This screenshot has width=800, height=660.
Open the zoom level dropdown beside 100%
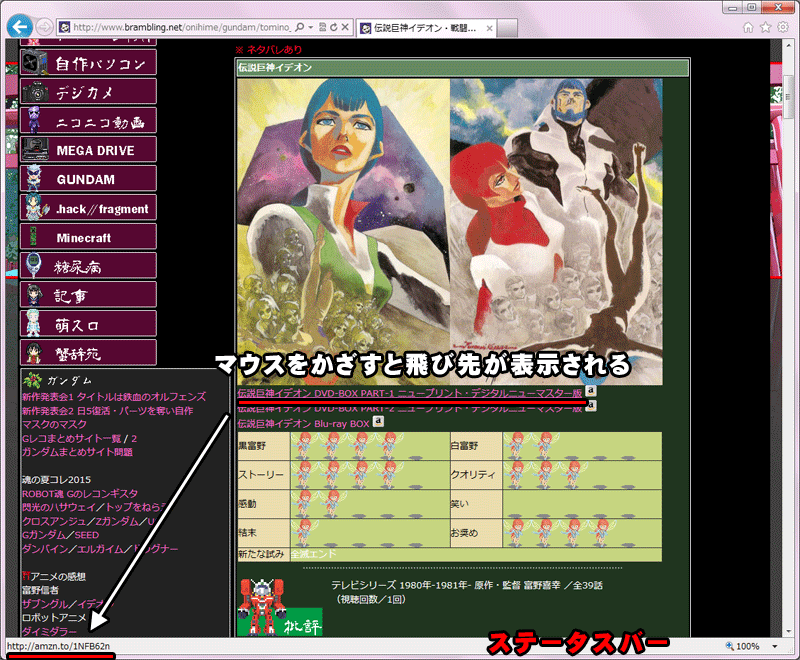click(x=775, y=646)
